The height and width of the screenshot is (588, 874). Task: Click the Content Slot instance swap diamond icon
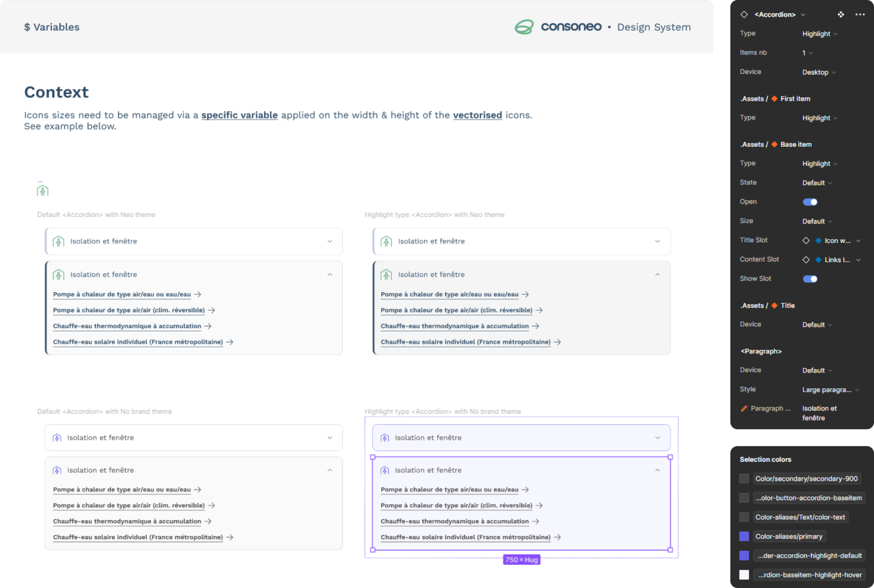pyautogui.click(x=806, y=260)
